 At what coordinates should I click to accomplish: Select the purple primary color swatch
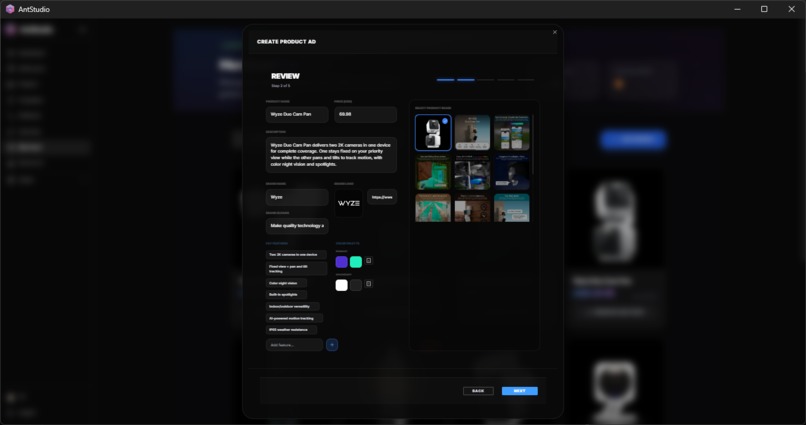point(341,262)
